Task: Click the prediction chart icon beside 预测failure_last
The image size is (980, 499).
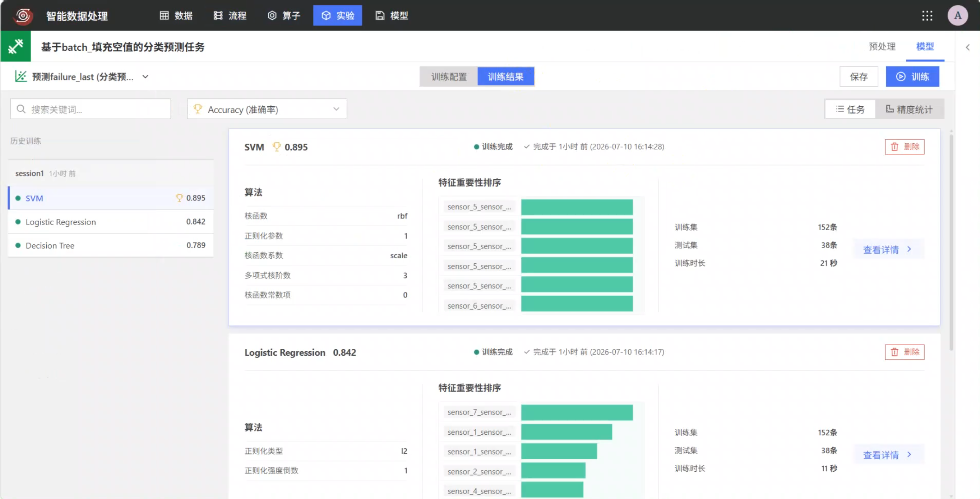Action: 21,76
